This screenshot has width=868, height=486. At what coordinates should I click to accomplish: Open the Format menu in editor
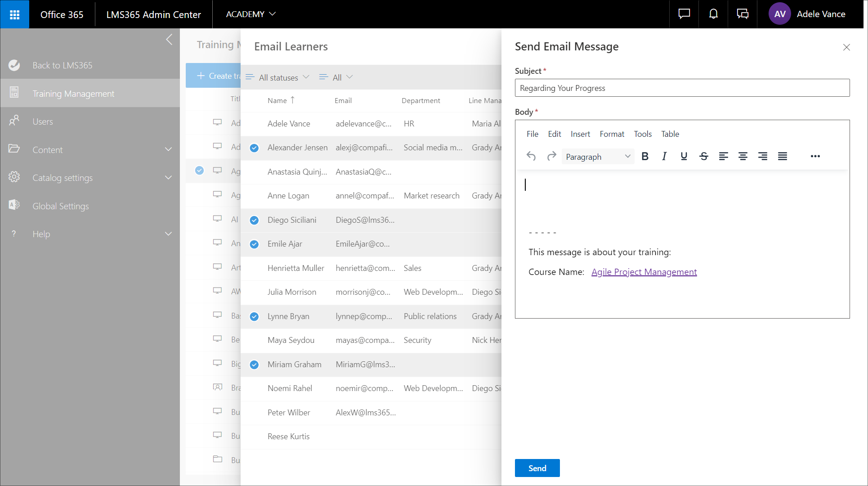(612, 134)
